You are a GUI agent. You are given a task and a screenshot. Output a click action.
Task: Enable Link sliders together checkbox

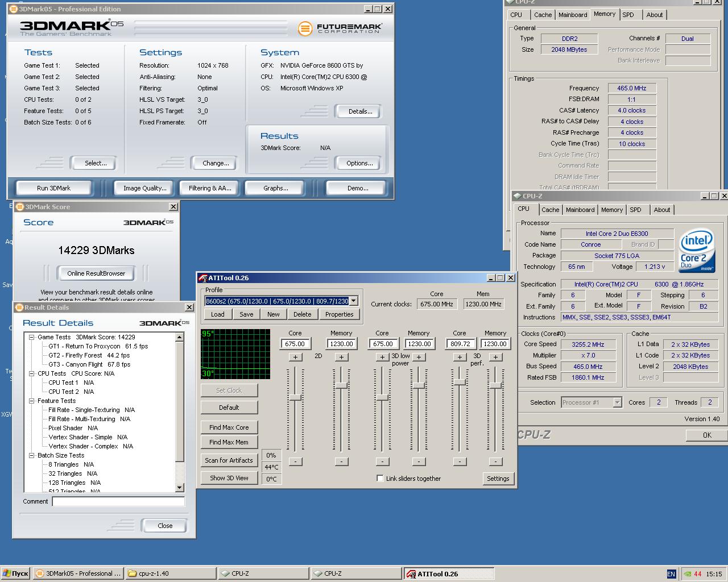pyautogui.click(x=380, y=479)
